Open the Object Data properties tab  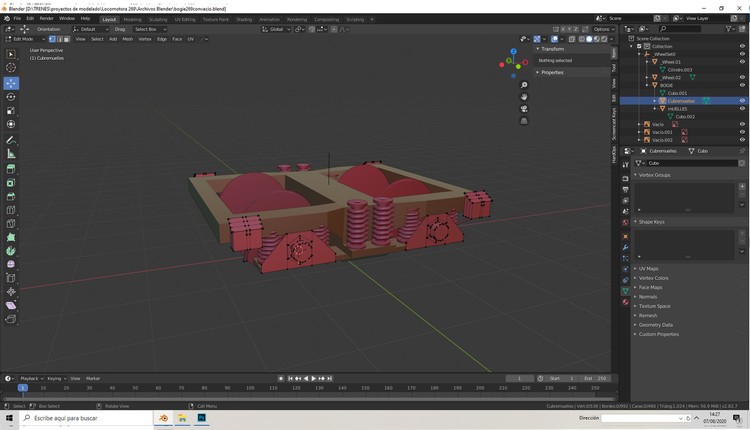coord(625,291)
